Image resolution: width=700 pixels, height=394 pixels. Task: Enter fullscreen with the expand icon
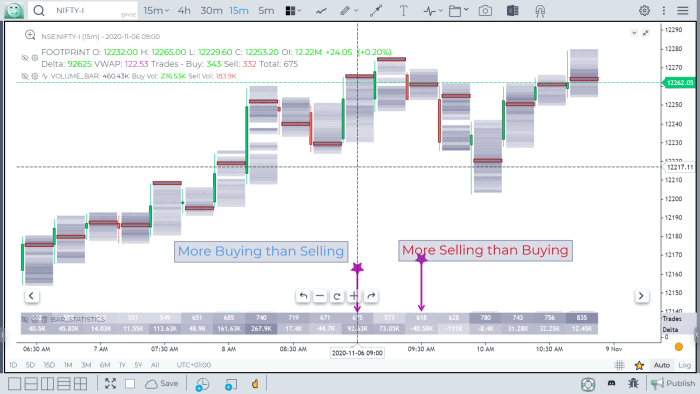click(110, 384)
